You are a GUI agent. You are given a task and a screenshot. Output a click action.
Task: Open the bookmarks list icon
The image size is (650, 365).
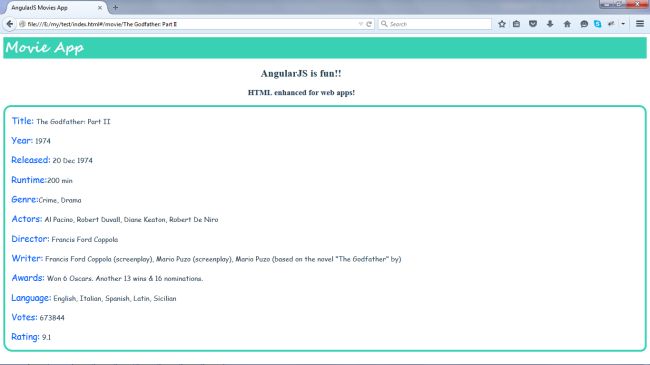[516, 24]
